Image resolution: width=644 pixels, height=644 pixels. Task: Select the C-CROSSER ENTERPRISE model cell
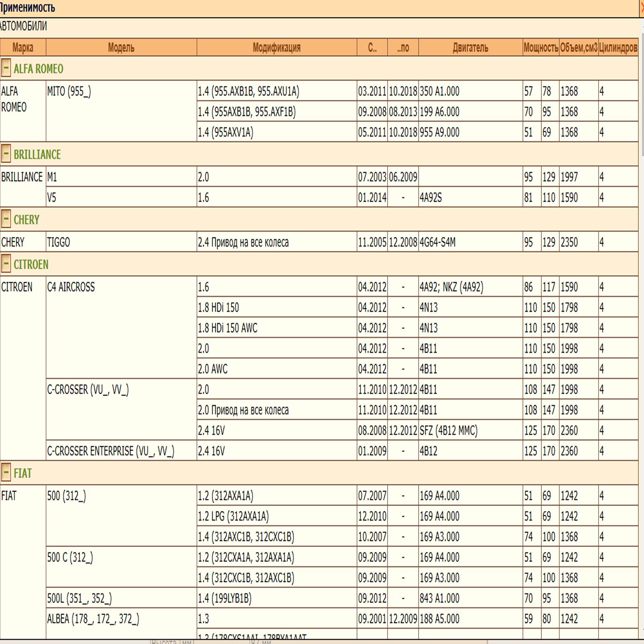111,451
